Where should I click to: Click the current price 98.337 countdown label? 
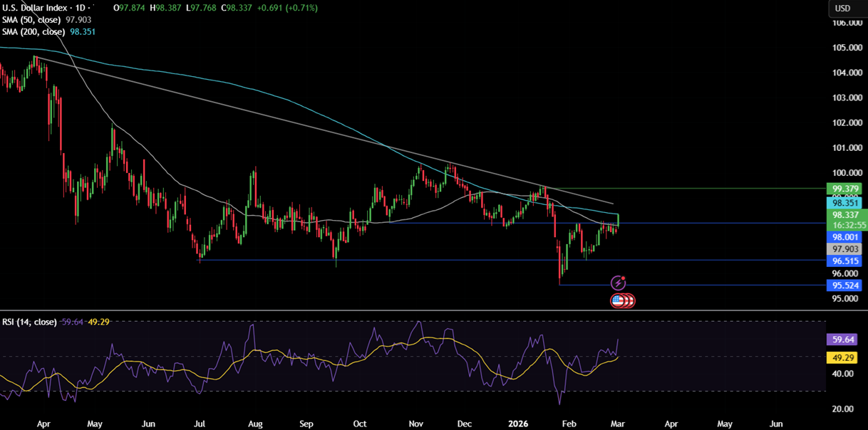pyautogui.click(x=844, y=219)
